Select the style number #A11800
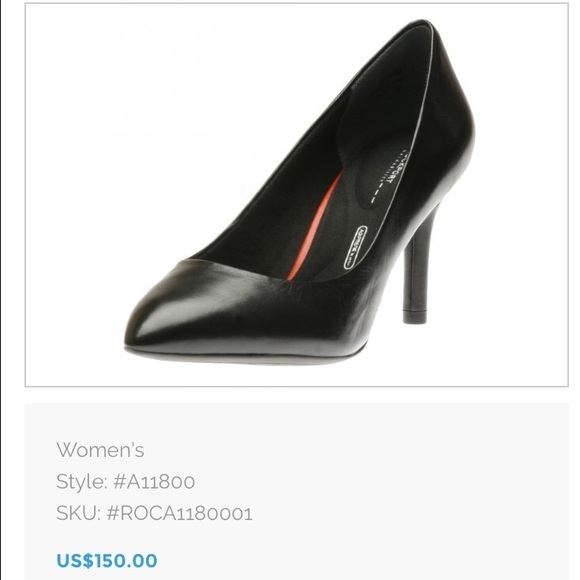This screenshot has height=580, width=580. pyautogui.click(x=154, y=482)
